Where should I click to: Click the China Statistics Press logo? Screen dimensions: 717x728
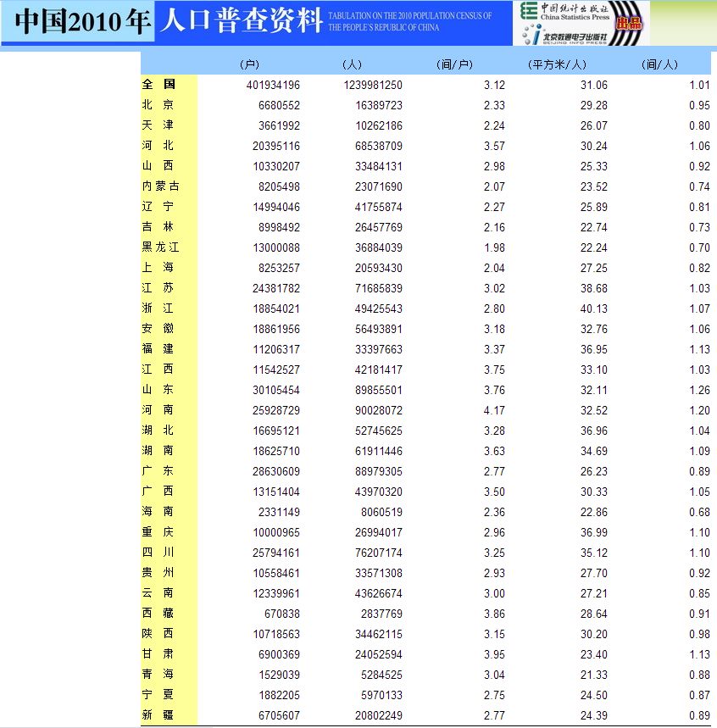tap(564, 12)
